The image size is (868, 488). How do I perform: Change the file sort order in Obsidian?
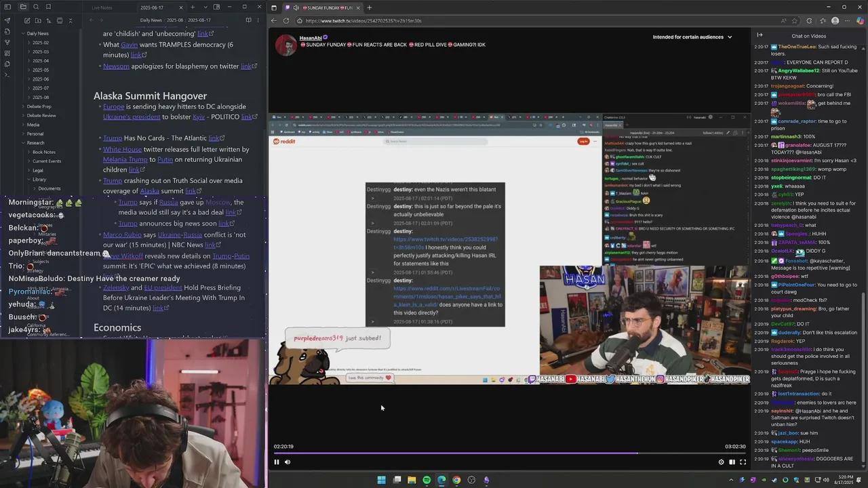[48, 20]
